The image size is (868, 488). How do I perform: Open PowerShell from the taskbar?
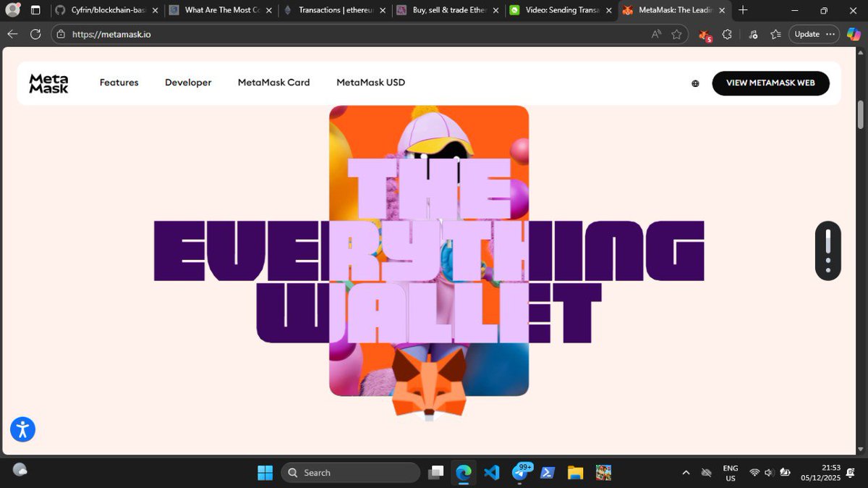pyautogui.click(x=548, y=473)
